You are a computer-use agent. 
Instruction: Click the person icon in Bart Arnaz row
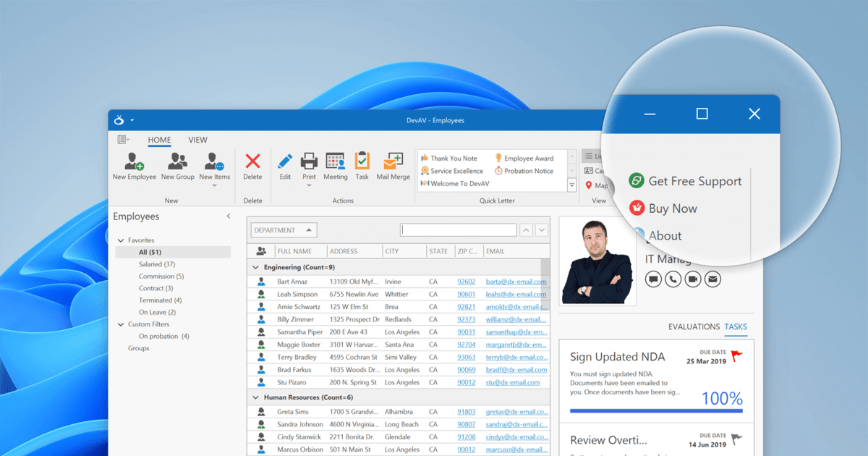261,282
